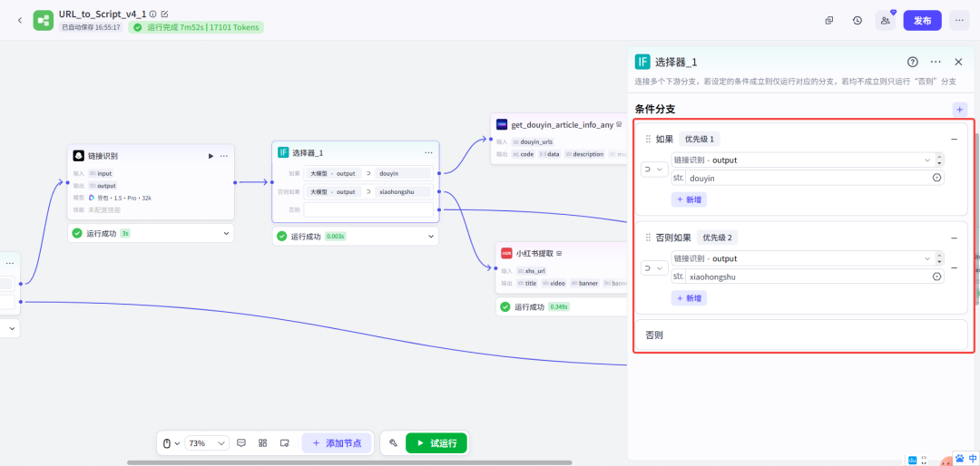The height and width of the screenshot is (466, 980).
Task: Click 添加节点 add node button
Action: (x=338, y=443)
